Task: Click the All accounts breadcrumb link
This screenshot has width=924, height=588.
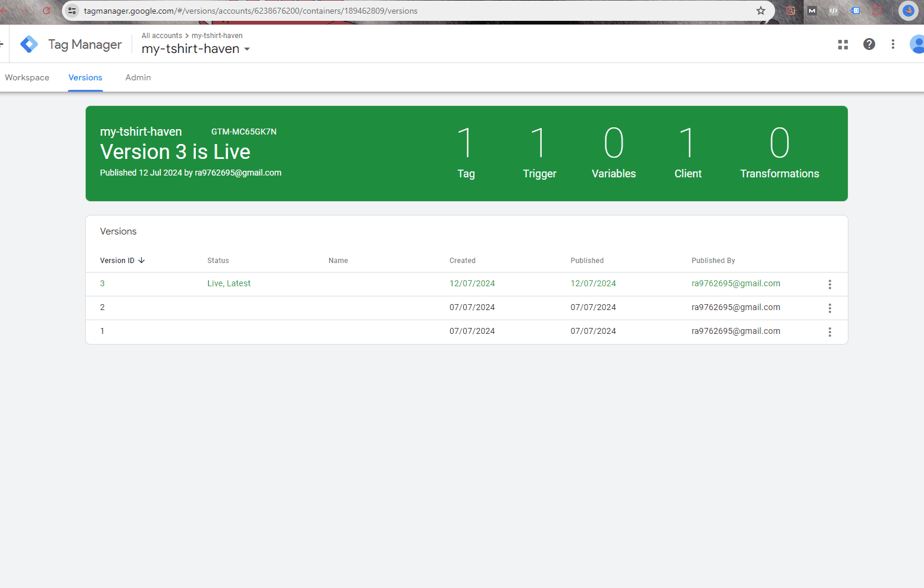Action: (162, 36)
